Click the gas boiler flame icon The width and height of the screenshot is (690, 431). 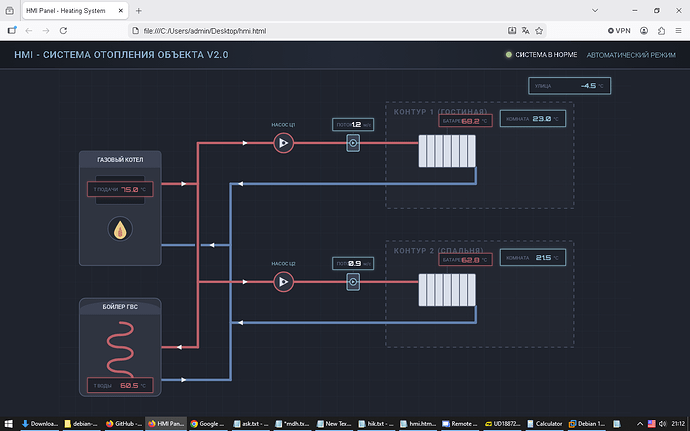click(120, 230)
